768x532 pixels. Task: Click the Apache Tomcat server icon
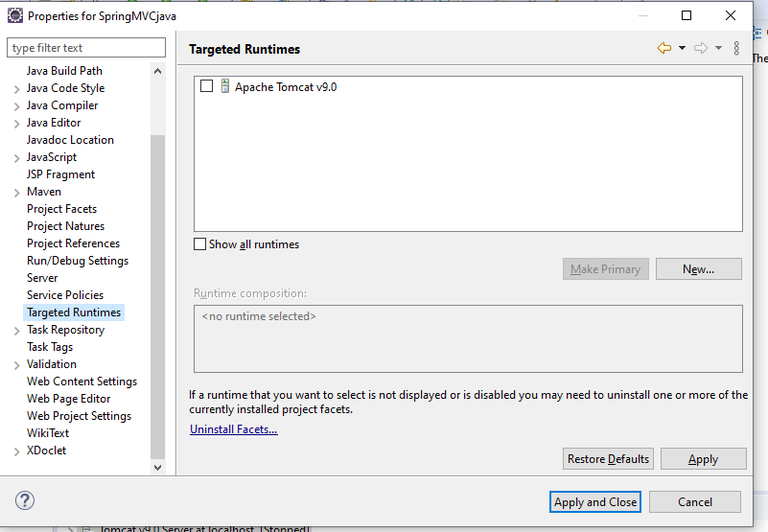click(225, 87)
